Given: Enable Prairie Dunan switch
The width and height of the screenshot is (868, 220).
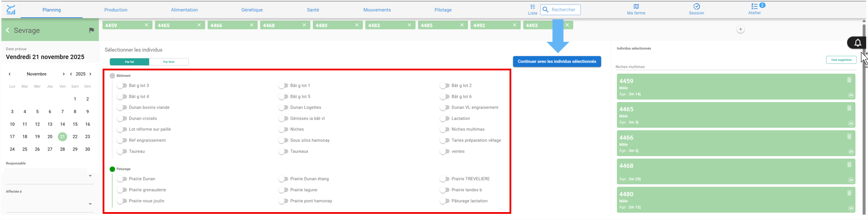Looking at the screenshot, I should (122, 179).
